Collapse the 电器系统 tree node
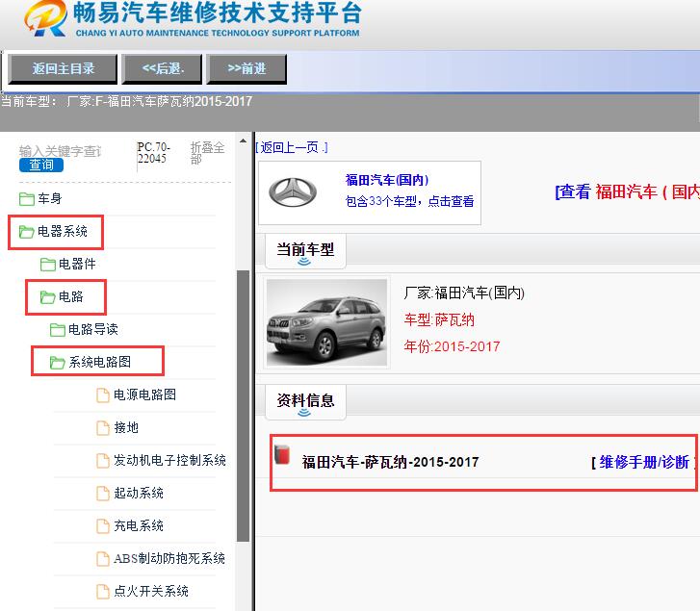This screenshot has height=611, width=700. (63, 232)
